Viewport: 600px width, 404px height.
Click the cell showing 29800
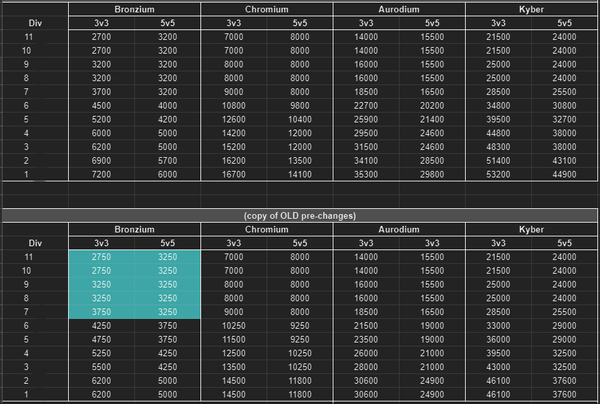coord(432,174)
